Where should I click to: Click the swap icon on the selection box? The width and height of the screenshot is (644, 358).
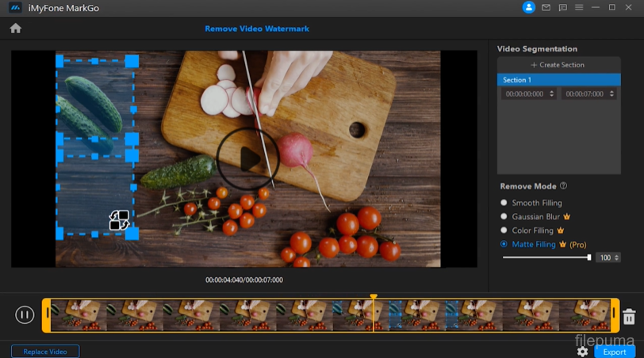pos(119,220)
